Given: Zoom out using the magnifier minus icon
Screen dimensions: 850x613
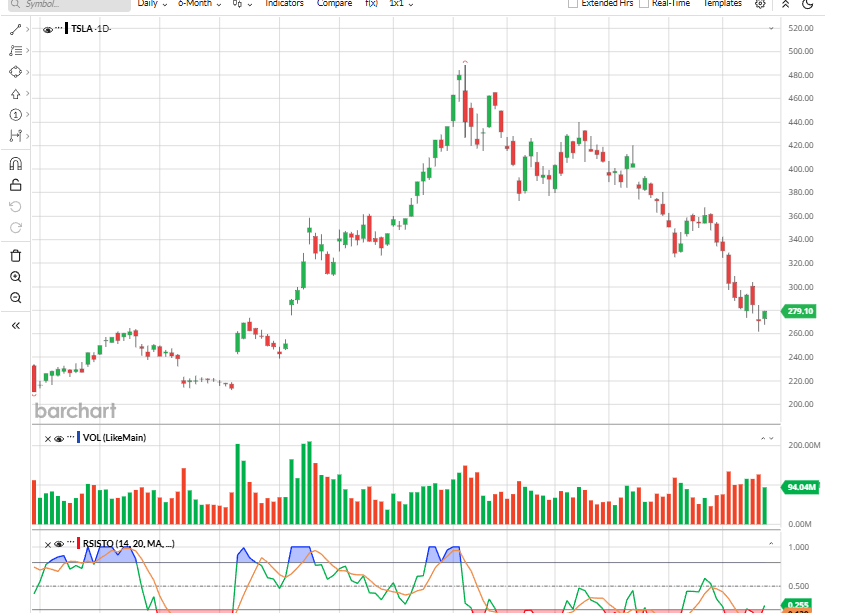Looking at the screenshot, I should point(15,298).
